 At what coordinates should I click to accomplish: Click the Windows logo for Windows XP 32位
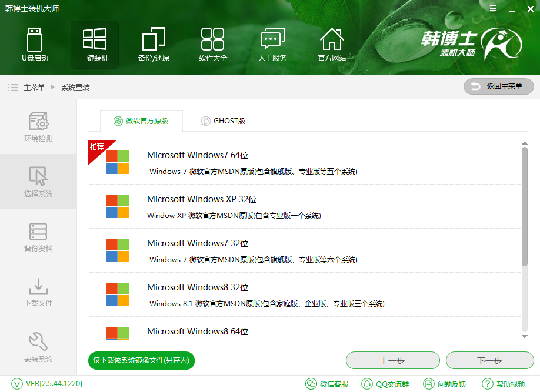(x=118, y=206)
